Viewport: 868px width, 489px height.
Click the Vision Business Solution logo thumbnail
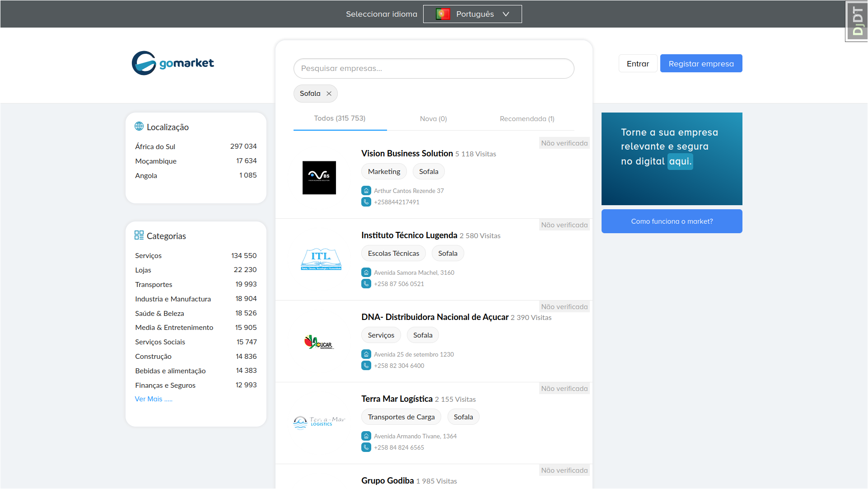coord(319,178)
